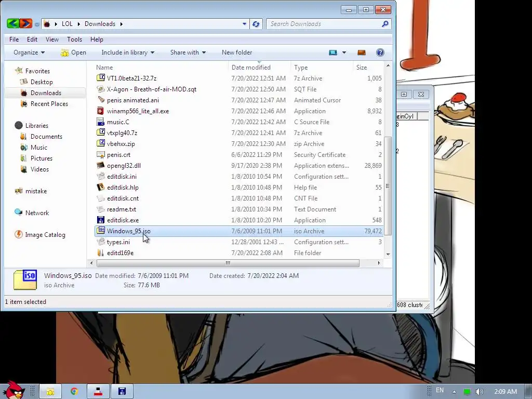Select Image Catalog in the navigation pane
Screen dimensions: 532x399
click(45, 234)
